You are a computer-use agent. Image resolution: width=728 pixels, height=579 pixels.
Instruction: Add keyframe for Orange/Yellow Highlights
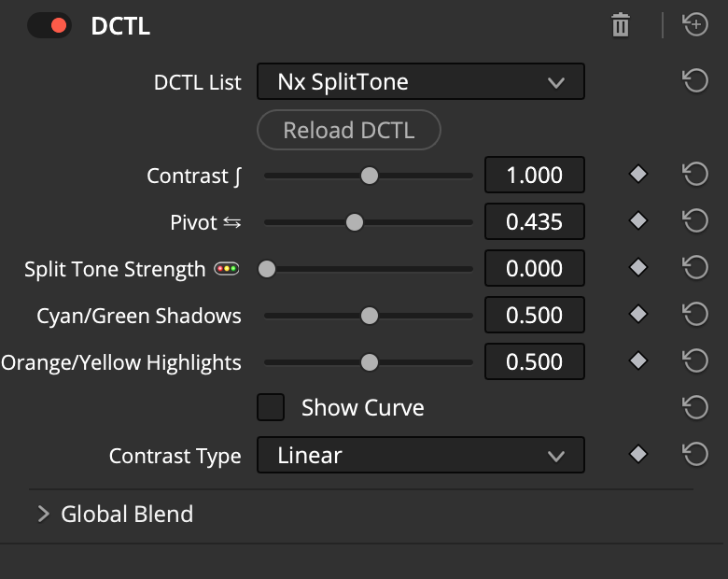[638, 361]
